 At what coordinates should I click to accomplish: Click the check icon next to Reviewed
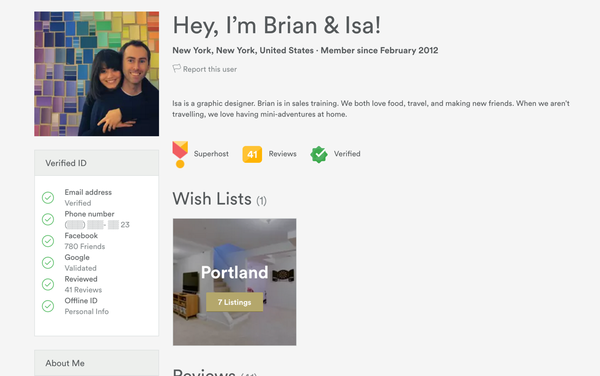point(48,285)
